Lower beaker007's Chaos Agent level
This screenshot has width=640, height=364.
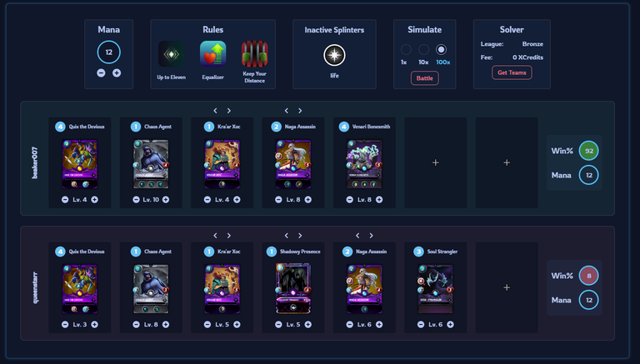tap(136, 200)
